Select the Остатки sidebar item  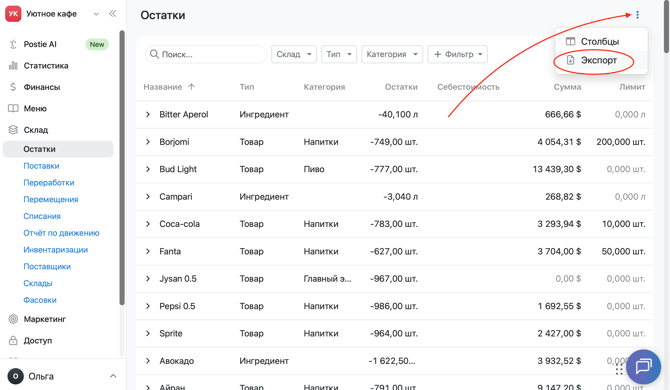pyautogui.click(x=58, y=149)
